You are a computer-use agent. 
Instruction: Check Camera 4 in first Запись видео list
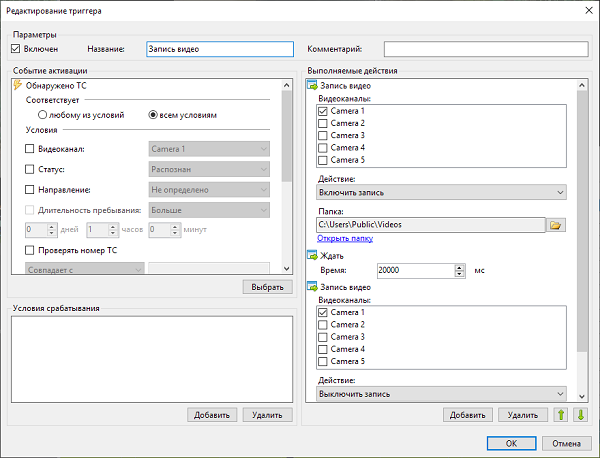pos(323,148)
